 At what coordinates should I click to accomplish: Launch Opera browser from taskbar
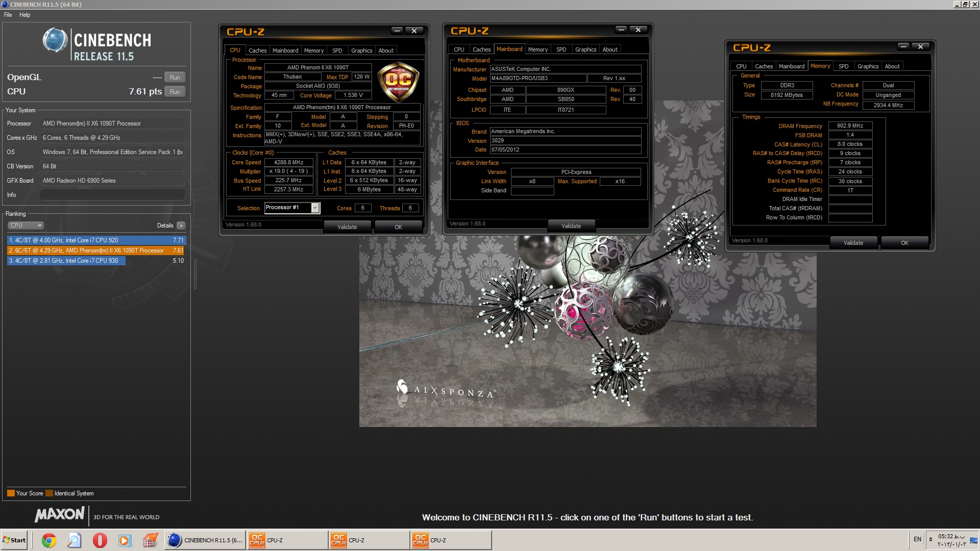[x=100, y=540]
